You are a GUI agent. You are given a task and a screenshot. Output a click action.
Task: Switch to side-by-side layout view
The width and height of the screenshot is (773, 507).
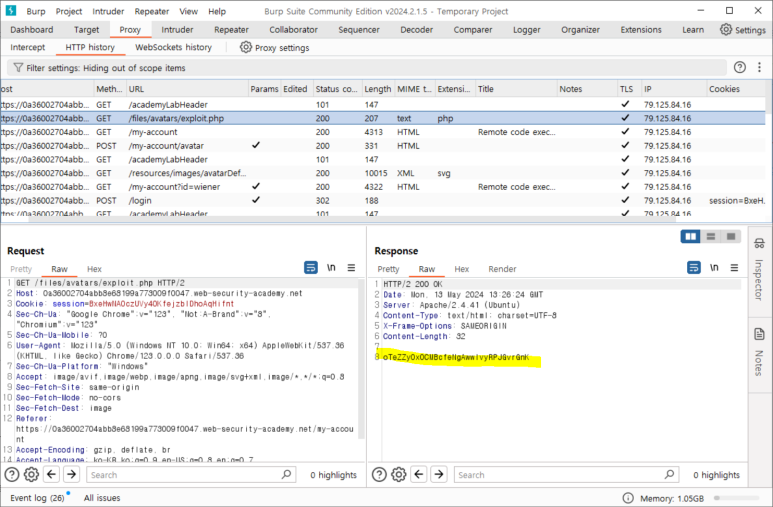click(x=690, y=236)
